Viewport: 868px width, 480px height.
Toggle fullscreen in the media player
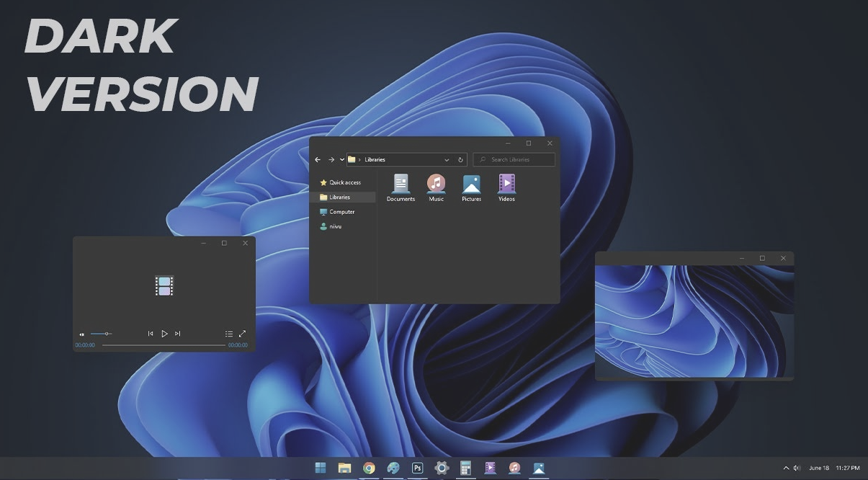coord(242,333)
